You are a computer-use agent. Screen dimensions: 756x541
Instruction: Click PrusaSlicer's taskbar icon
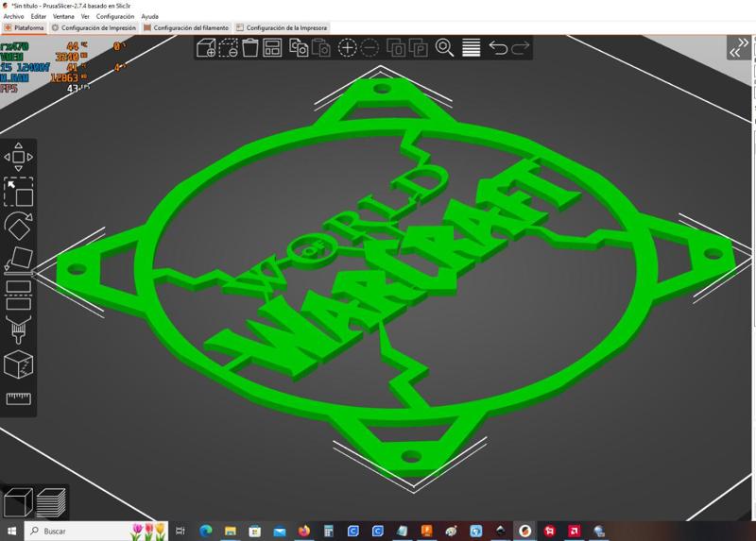point(525,531)
